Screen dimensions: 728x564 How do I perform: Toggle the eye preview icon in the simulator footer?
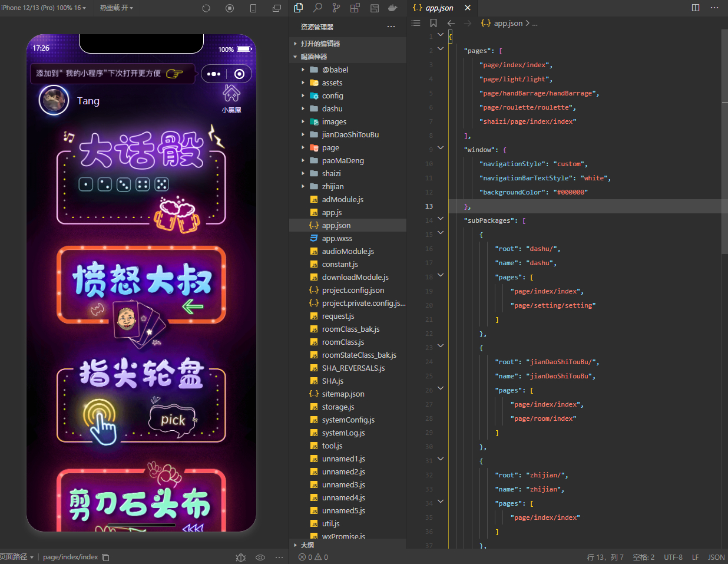260,557
